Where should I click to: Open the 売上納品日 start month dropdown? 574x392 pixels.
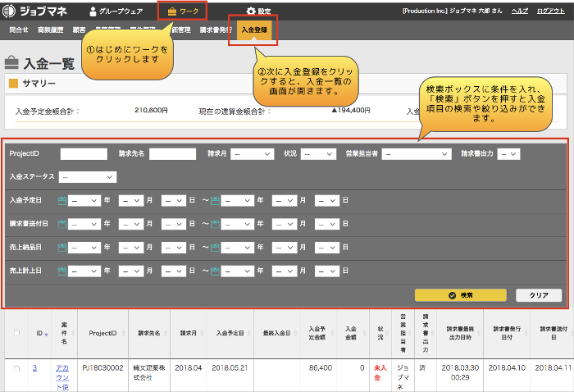131,248
